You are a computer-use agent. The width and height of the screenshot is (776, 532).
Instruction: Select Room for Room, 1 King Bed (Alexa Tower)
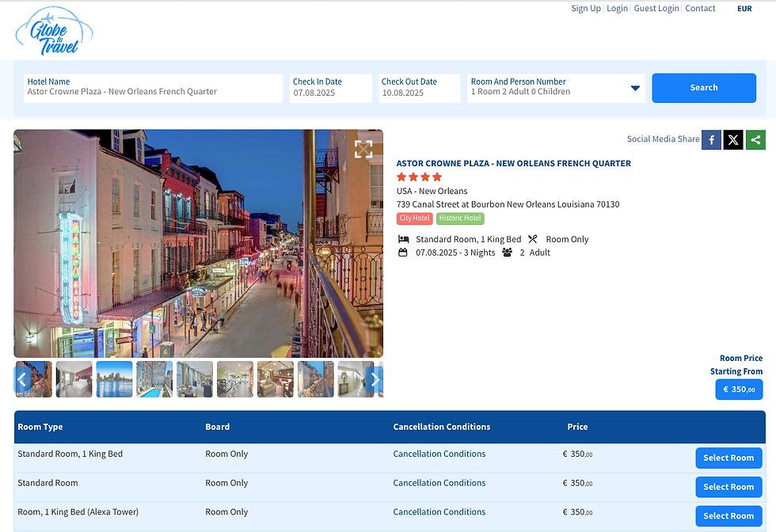tap(728, 516)
